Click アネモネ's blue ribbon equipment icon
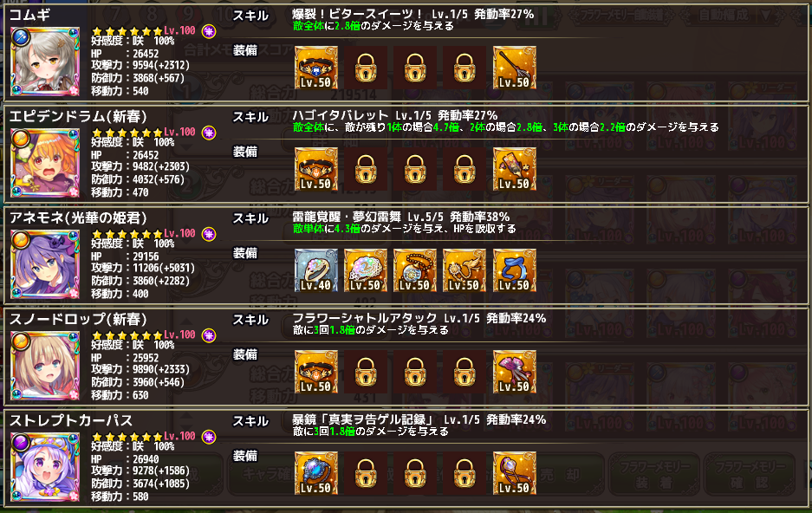This screenshot has height=513, width=812. (x=514, y=270)
